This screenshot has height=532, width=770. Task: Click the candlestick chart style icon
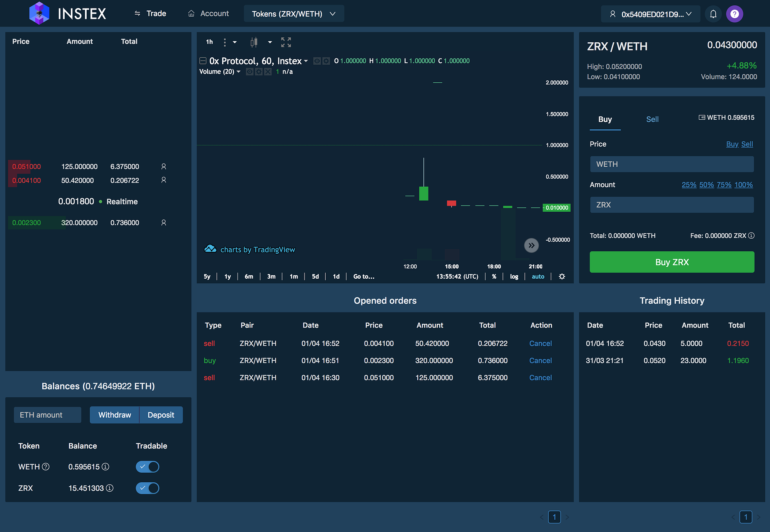[254, 42]
